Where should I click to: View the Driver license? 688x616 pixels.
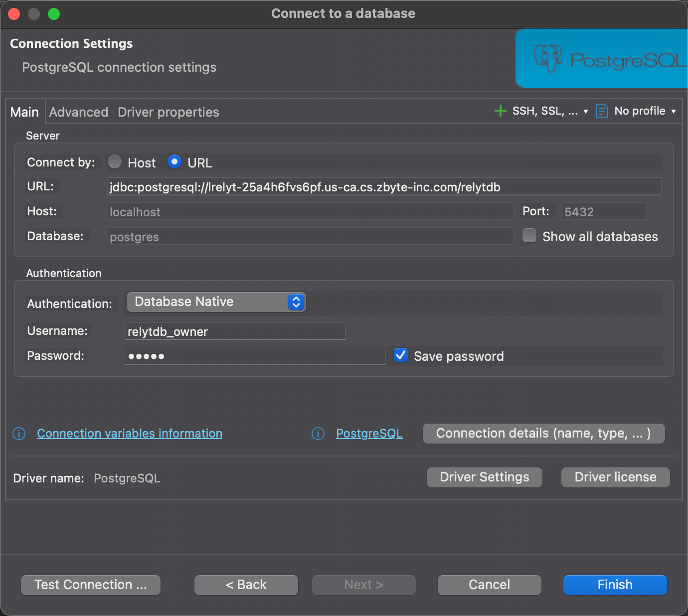pyautogui.click(x=616, y=477)
